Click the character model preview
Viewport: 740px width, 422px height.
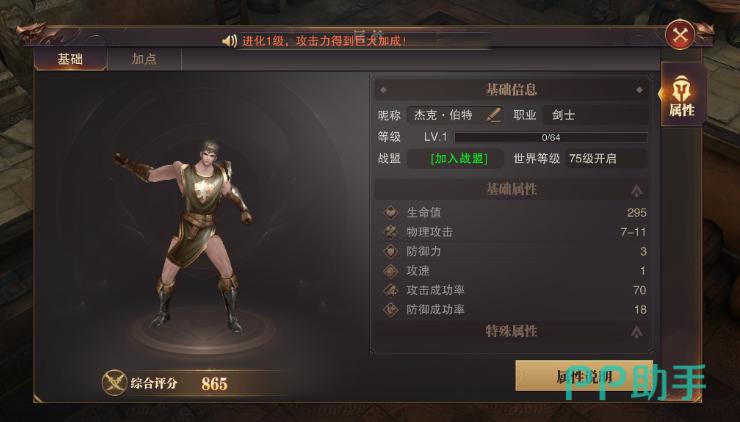tap(183, 236)
